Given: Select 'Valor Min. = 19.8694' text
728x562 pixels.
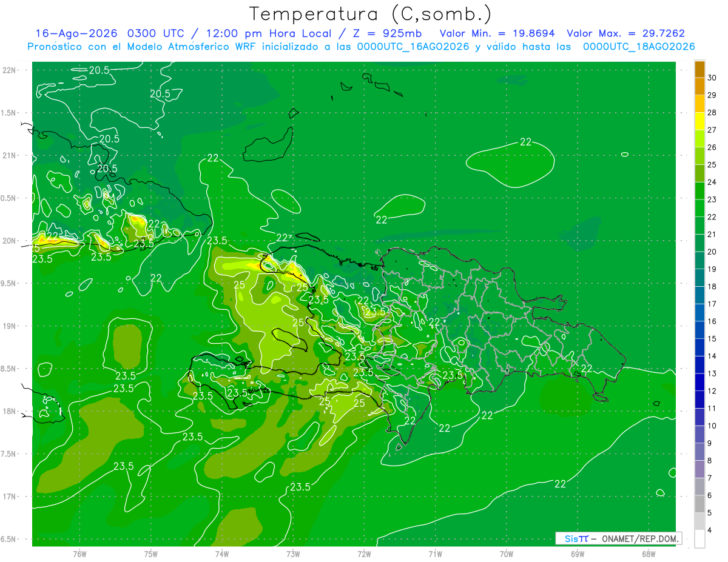Looking at the screenshot, I should click(x=497, y=33).
